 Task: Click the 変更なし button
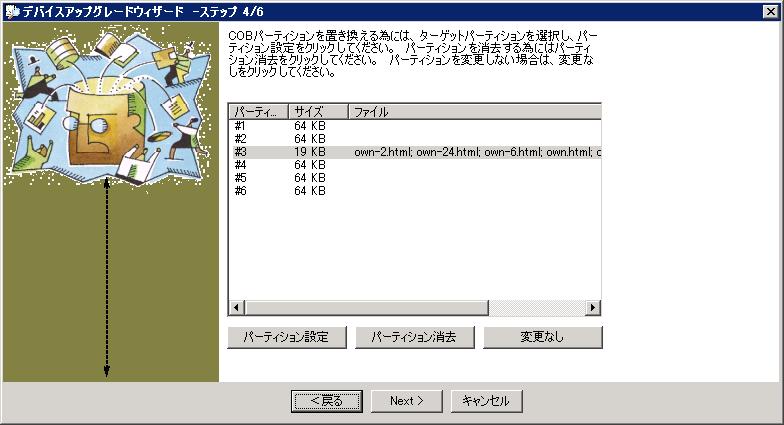[x=542, y=337]
